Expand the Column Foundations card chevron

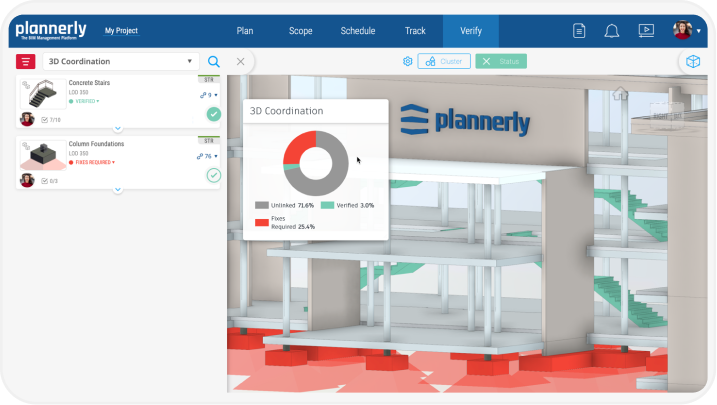pyautogui.click(x=118, y=189)
